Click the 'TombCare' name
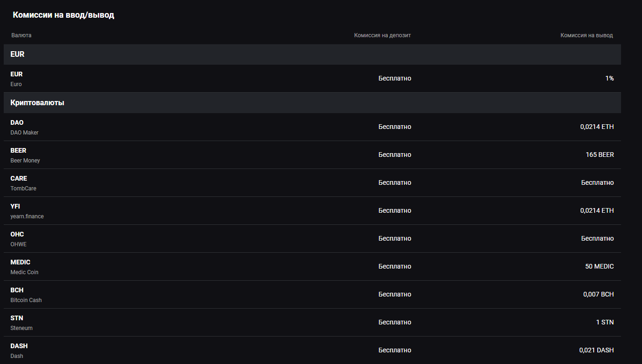 coord(23,189)
